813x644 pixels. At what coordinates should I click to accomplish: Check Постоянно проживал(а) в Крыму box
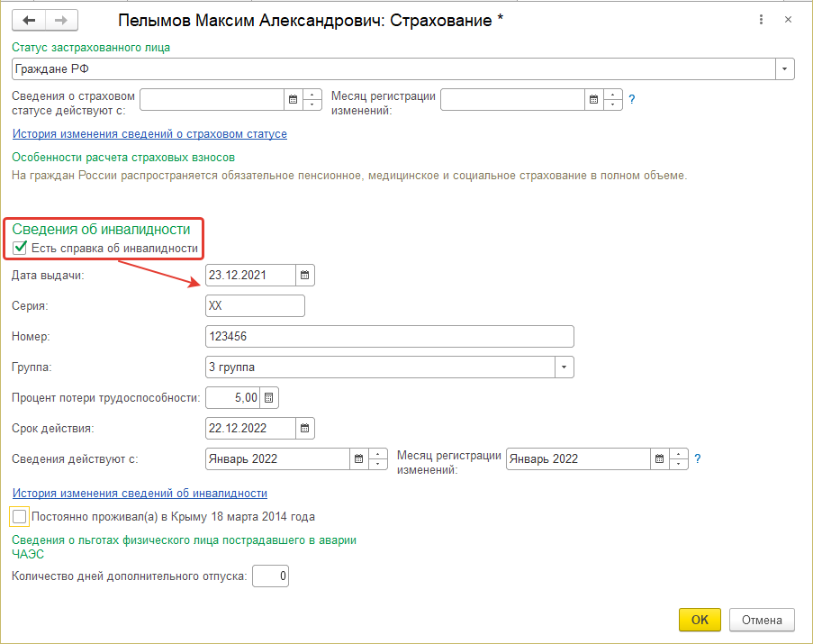click(x=20, y=517)
